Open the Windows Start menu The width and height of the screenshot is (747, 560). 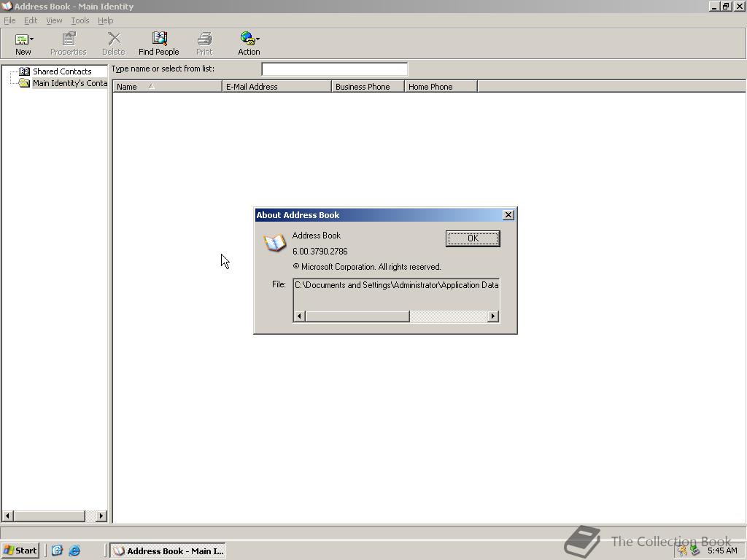20,551
